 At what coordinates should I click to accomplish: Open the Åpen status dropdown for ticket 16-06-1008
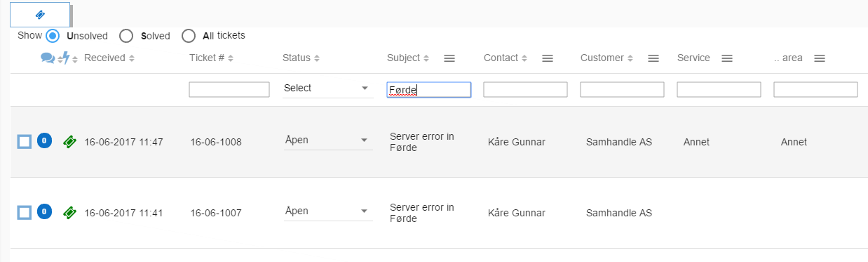coord(327,140)
